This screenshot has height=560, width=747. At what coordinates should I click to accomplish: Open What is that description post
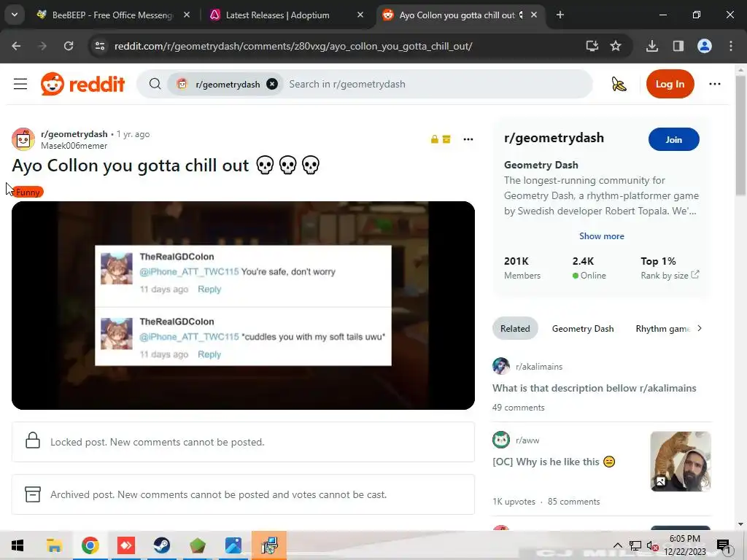pos(594,388)
